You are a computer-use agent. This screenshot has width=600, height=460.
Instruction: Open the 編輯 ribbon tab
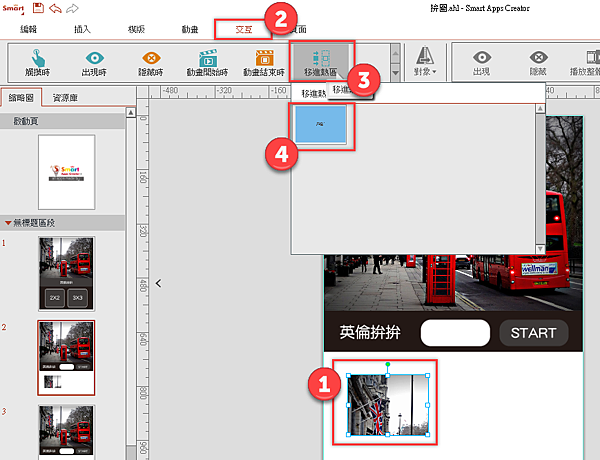tap(28, 29)
